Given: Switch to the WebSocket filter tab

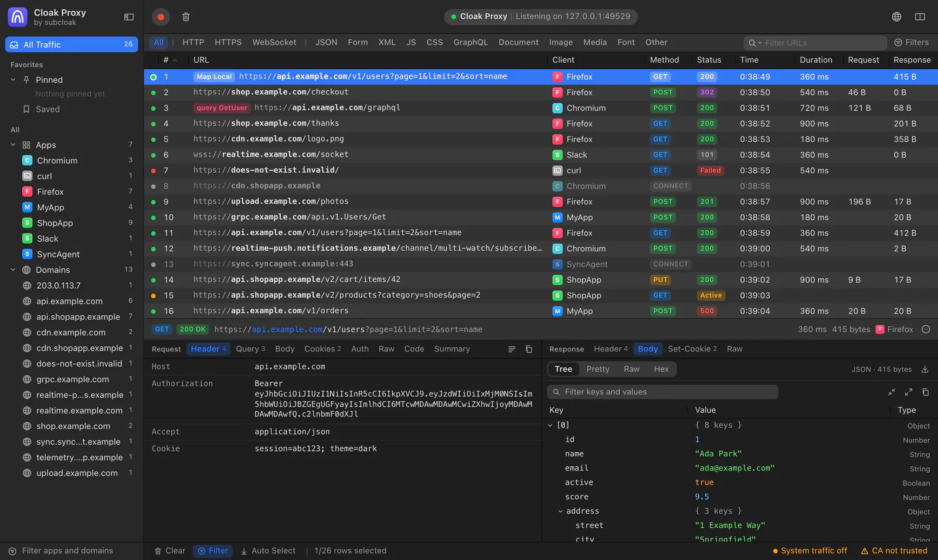Looking at the screenshot, I should 274,43.
